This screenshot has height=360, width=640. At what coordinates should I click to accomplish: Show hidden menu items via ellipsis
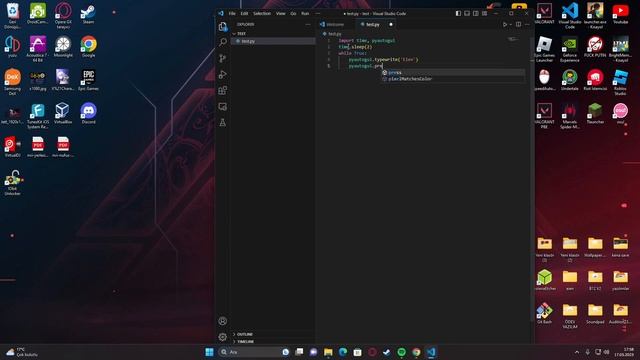[x=318, y=13]
